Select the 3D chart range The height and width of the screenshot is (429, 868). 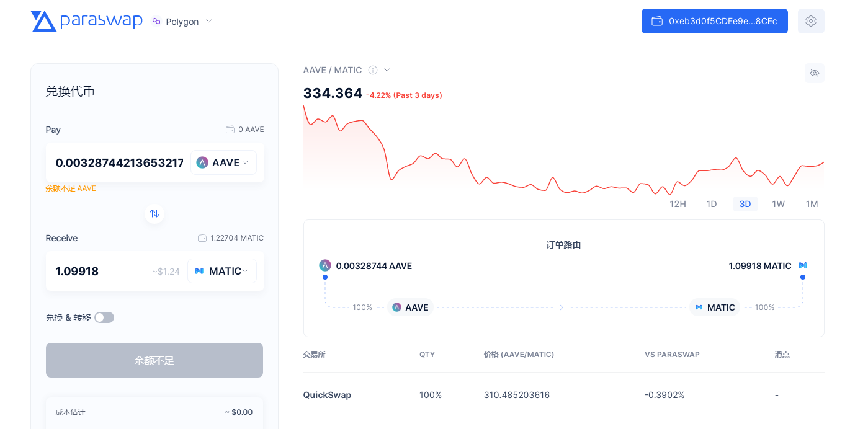coord(745,204)
